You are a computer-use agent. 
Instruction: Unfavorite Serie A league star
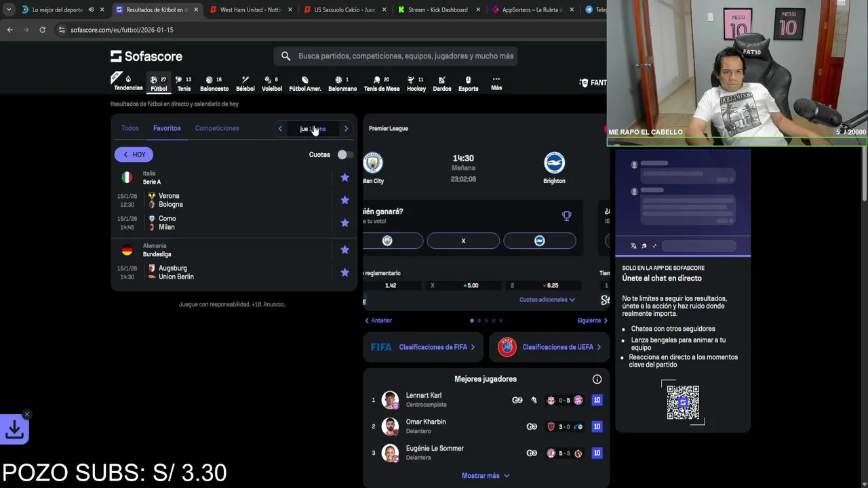344,178
